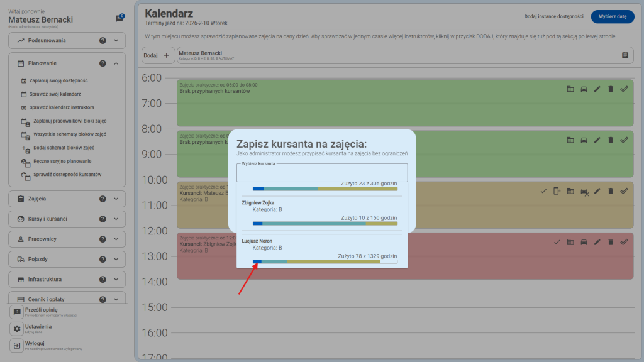Image resolution: width=644 pixels, height=362 pixels.
Task: Open the vehicle icon on the 6:00 block
Action: click(x=584, y=89)
